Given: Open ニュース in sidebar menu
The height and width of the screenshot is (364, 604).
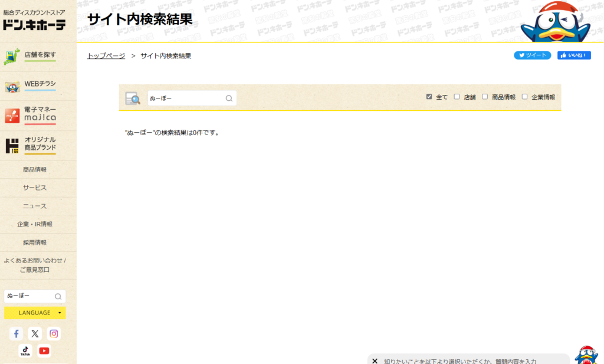Looking at the screenshot, I should pos(35,206).
